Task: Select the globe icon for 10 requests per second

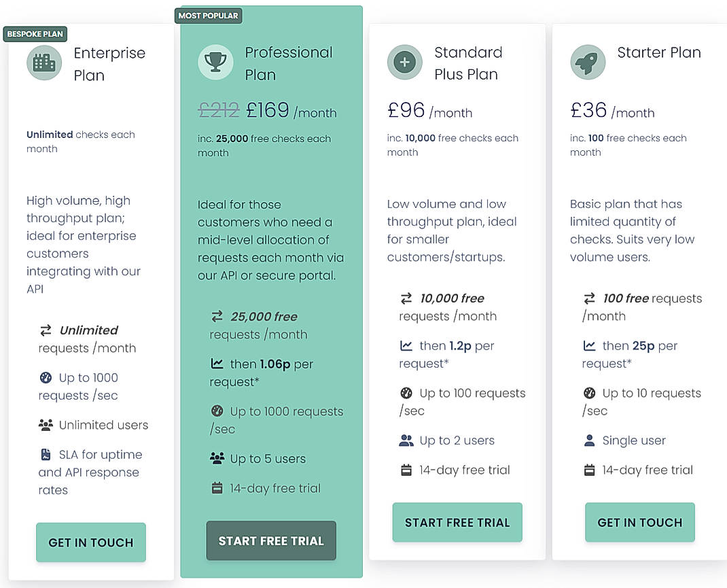Action: pos(590,393)
